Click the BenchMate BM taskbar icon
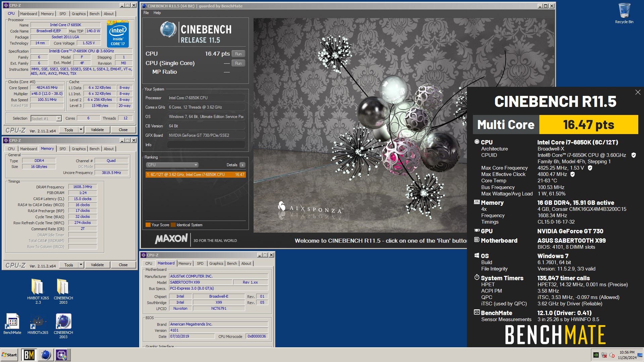The image size is (644, 362). click(29, 355)
